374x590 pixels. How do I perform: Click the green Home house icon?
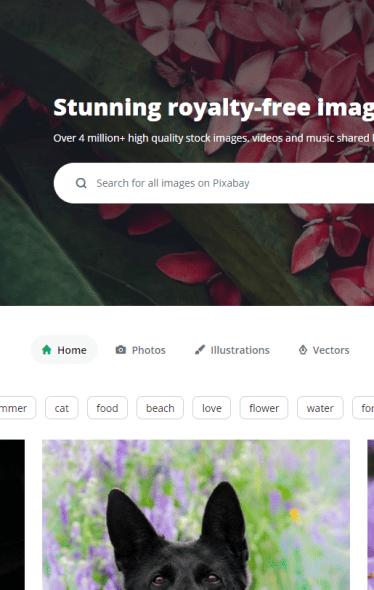click(47, 350)
